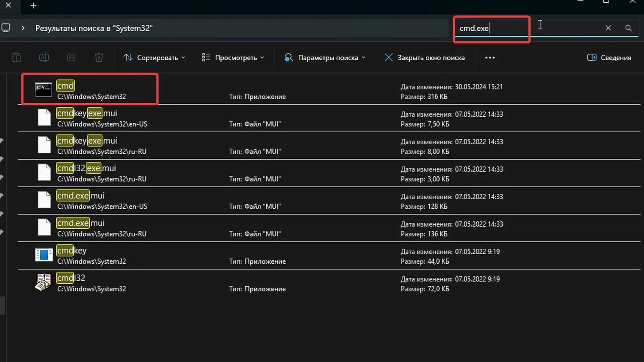The height and width of the screenshot is (362, 644).
Task: Click the magnifier search icon
Action: 628,28
